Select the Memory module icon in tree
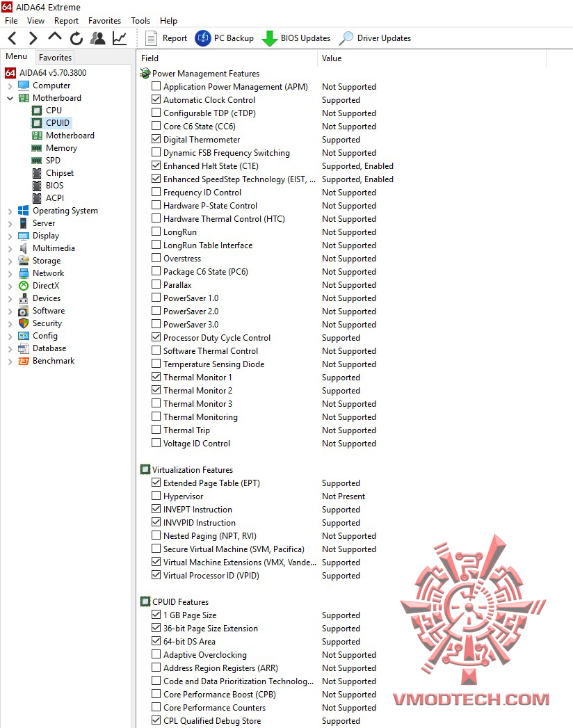The image size is (573, 728). click(x=37, y=148)
